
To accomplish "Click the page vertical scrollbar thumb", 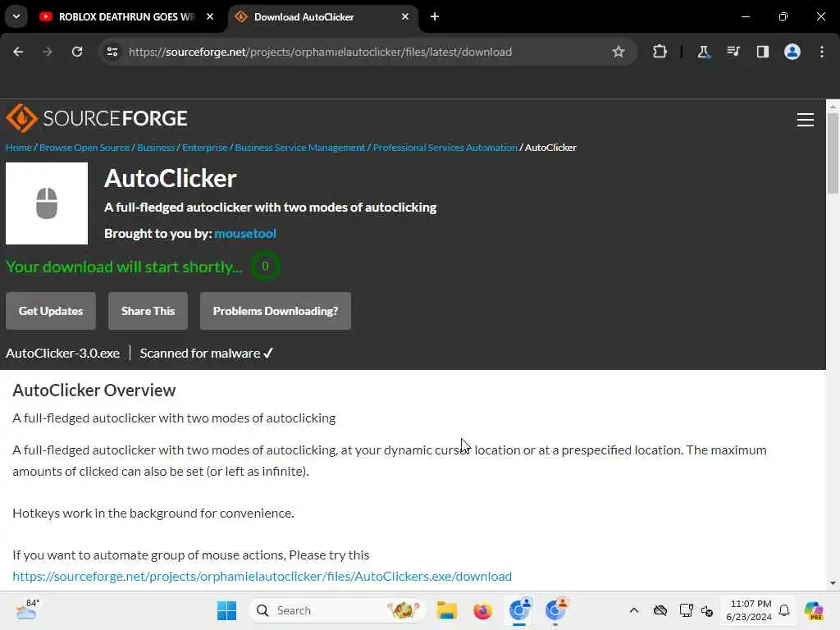I will pyautogui.click(x=833, y=153).
